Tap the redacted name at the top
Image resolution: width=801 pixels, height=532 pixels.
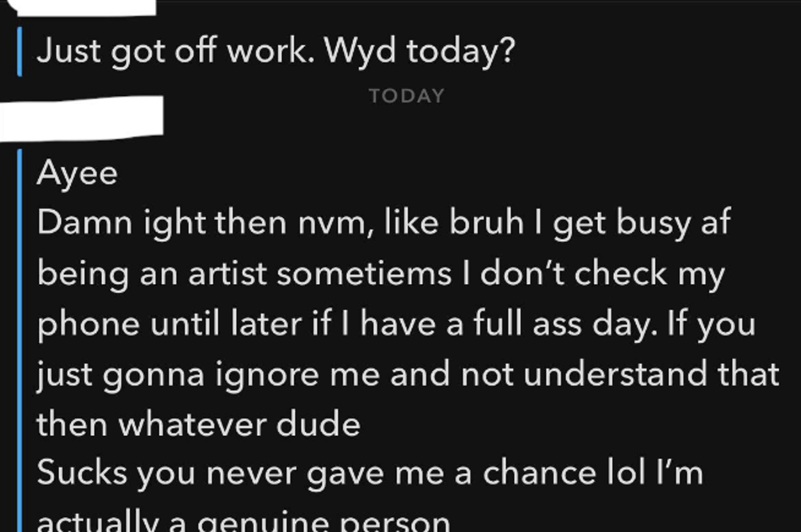(x=85, y=7)
